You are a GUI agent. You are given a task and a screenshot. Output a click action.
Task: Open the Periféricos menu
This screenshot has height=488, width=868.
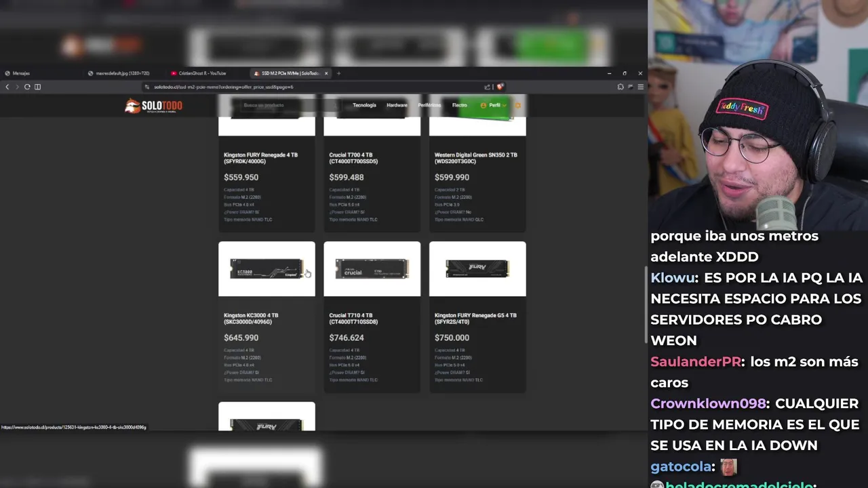429,105
